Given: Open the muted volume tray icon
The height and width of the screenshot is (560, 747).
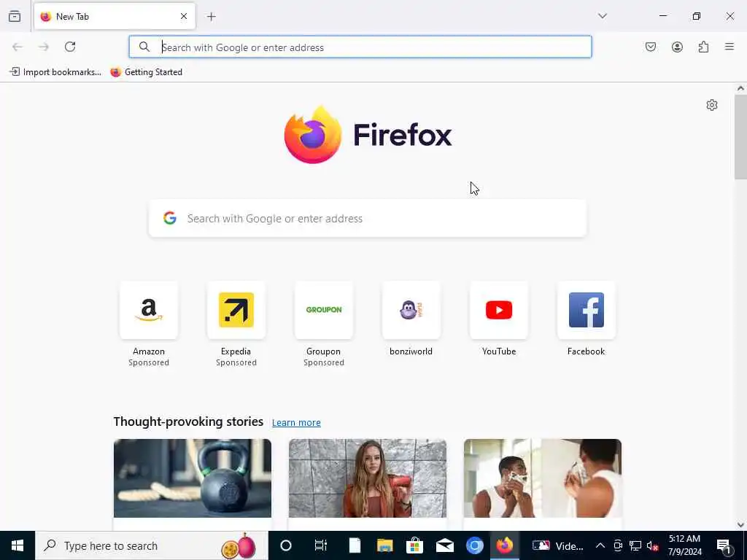Looking at the screenshot, I should point(652,545).
